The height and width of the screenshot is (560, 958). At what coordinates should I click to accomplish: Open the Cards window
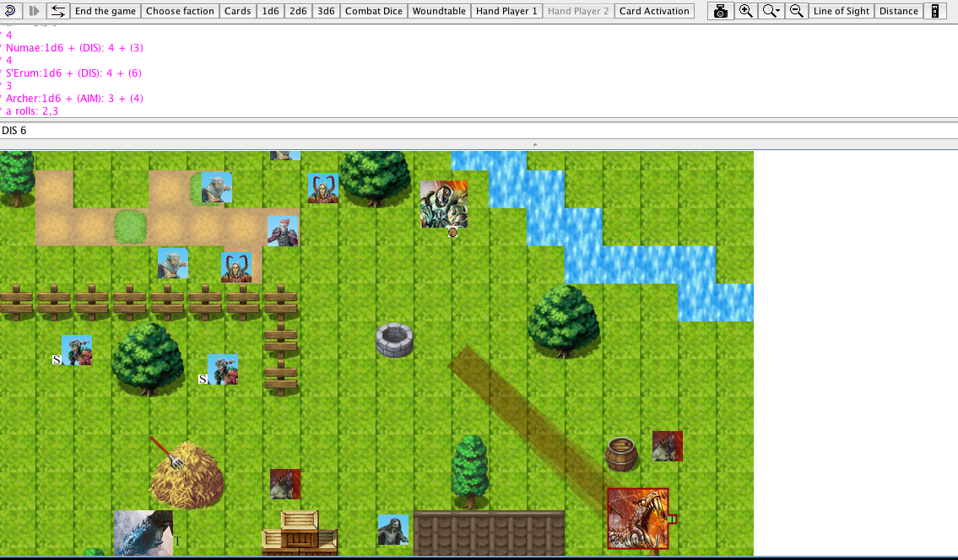(237, 11)
